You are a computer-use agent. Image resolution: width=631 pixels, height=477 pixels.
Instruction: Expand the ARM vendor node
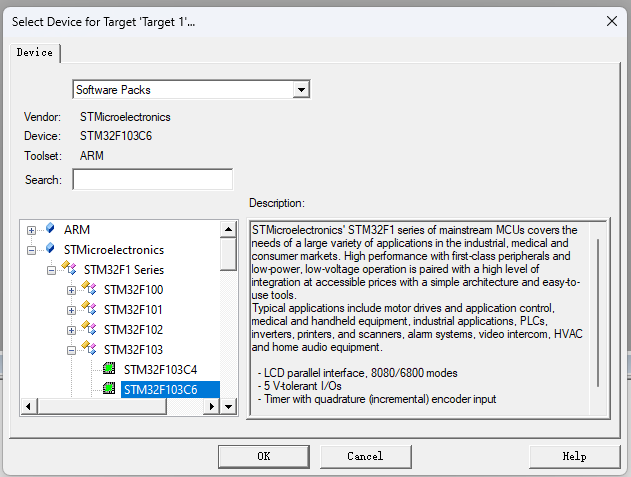[32, 231]
